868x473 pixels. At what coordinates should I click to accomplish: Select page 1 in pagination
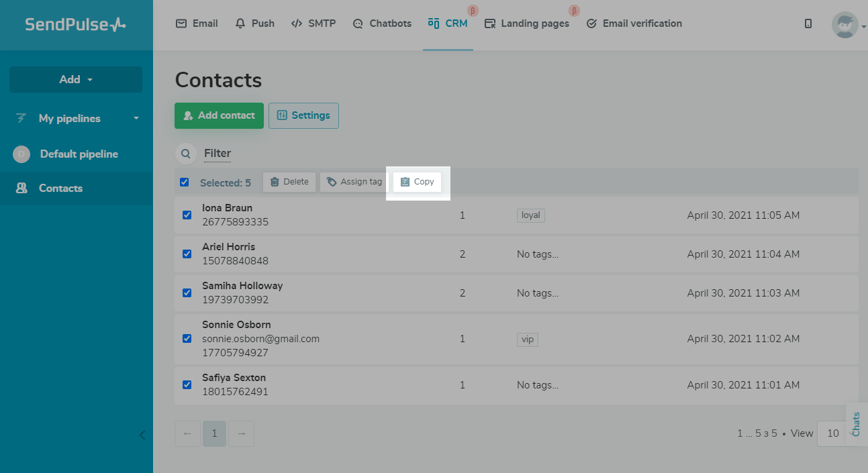pyautogui.click(x=214, y=433)
